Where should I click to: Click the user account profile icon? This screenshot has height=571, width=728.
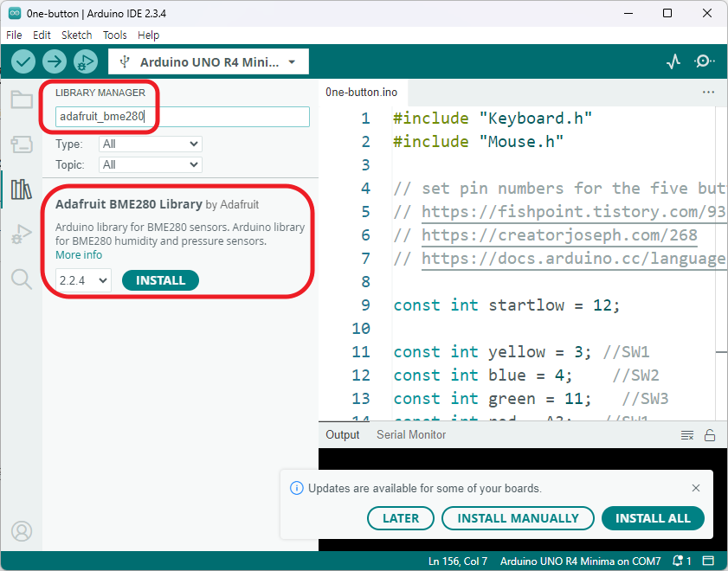22,531
